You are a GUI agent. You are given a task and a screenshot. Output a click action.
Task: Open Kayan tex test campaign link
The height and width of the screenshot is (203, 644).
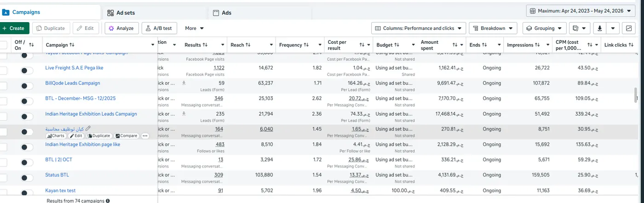tap(60, 190)
